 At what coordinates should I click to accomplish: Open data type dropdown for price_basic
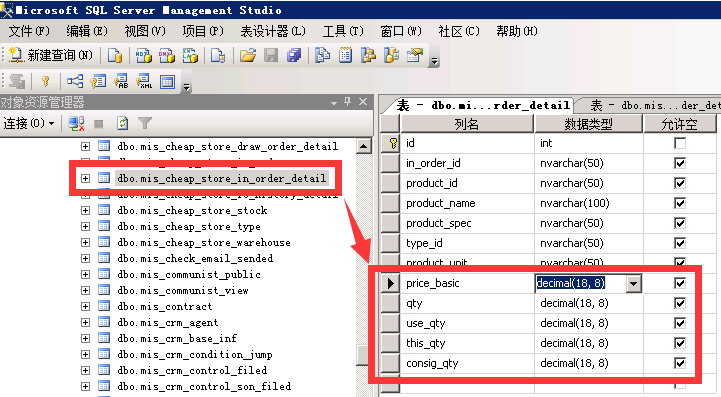[x=633, y=283]
